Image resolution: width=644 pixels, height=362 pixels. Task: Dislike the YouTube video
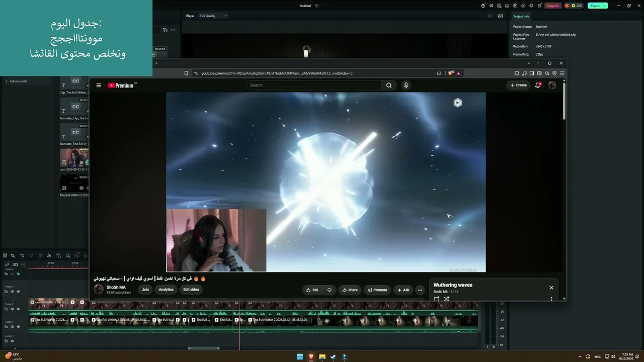(330, 290)
